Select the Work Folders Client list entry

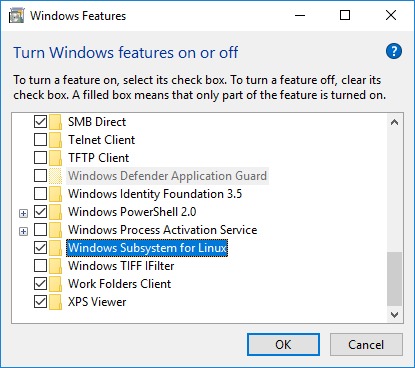[119, 284]
